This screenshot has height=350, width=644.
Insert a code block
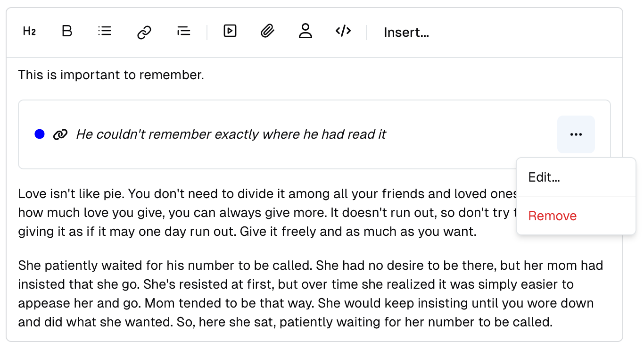pyautogui.click(x=343, y=32)
